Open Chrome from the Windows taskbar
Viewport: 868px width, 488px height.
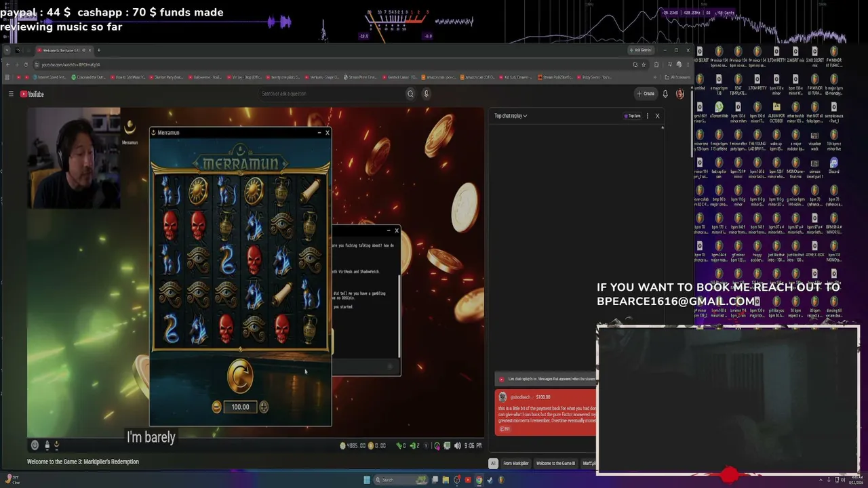(x=479, y=480)
